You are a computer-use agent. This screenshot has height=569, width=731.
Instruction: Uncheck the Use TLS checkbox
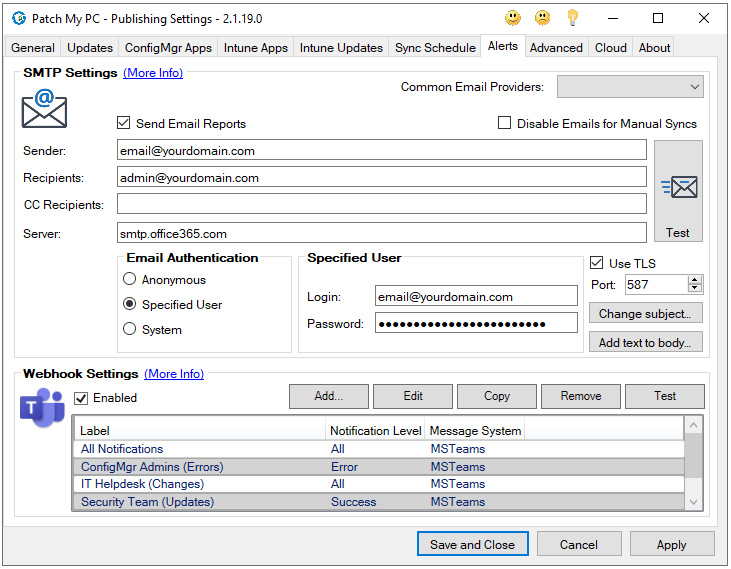597,264
